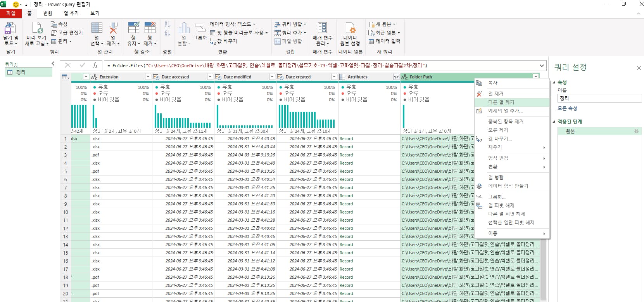Expand the formula bar
Image resolution: width=644 pixels, height=302 pixels.
click(x=542, y=66)
